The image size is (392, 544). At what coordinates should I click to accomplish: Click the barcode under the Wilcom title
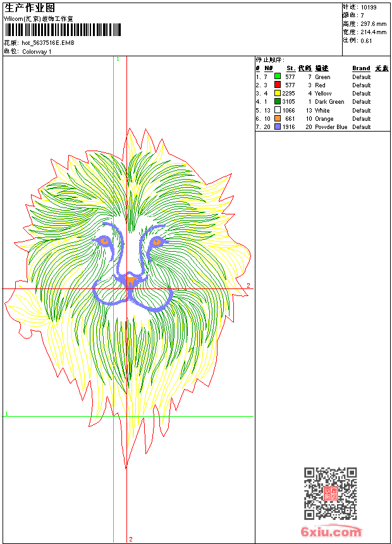(x=63, y=30)
